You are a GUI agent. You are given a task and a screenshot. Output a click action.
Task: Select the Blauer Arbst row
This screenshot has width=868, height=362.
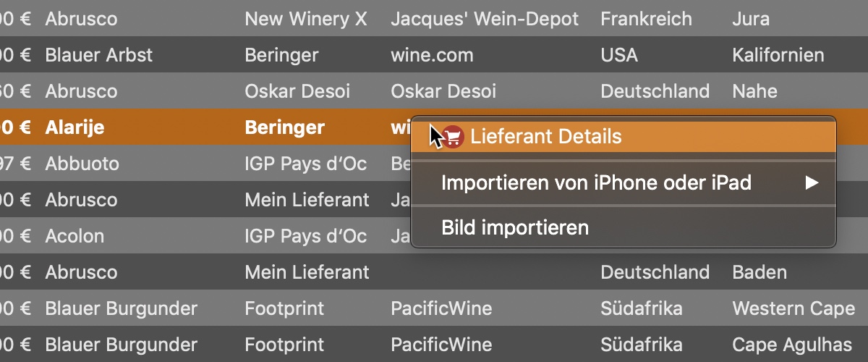click(434, 54)
